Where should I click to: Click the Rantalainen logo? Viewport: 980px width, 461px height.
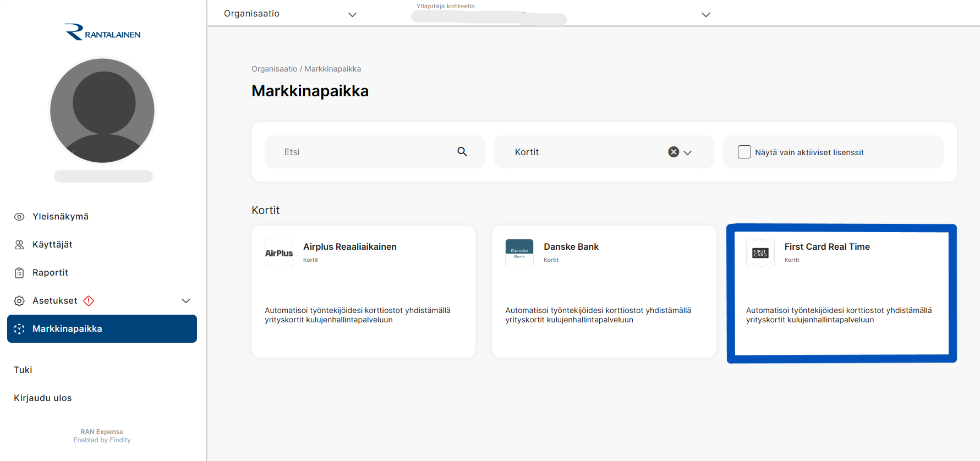click(x=102, y=32)
